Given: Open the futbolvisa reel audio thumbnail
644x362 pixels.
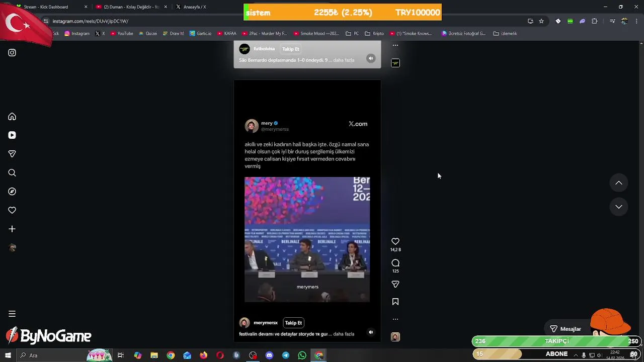Looking at the screenshot, I should [x=395, y=63].
